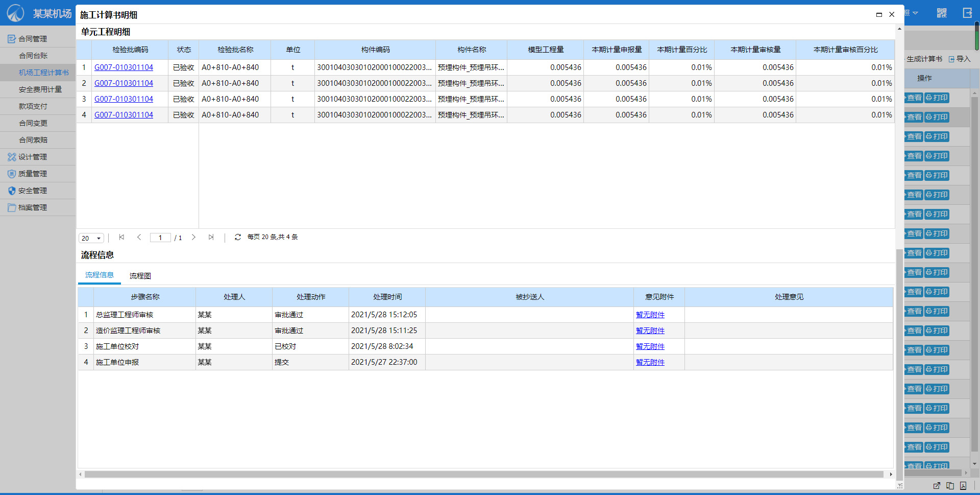Image resolution: width=980 pixels, height=495 pixels.
Task: Click the logout icon in top bar
Action: (967, 13)
